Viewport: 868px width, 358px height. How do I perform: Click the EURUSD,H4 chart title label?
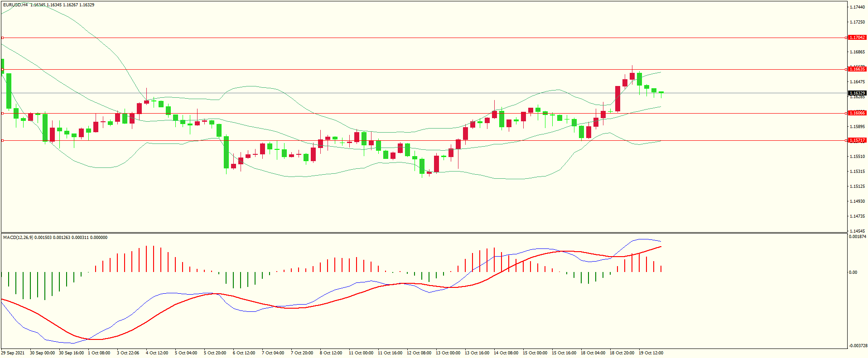coord(15,5)
